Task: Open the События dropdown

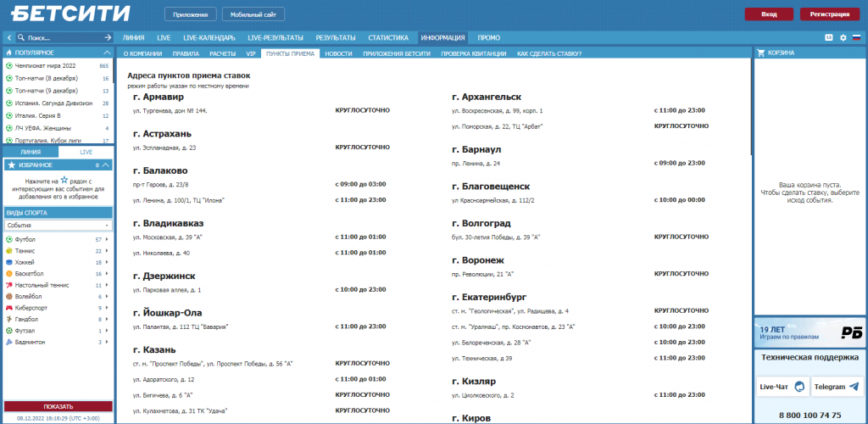Action: pyautogui.click(x=58, y=226)
